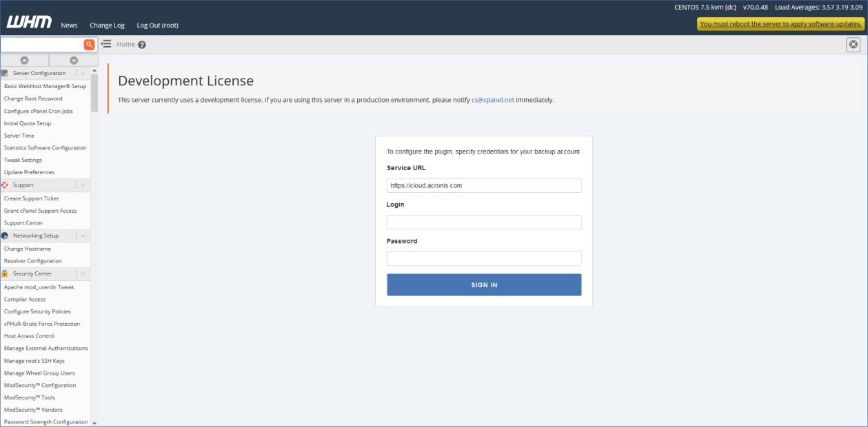The image size is (868, 427).
Task: Open Compiler Access
Action: (x=25, y=300)
